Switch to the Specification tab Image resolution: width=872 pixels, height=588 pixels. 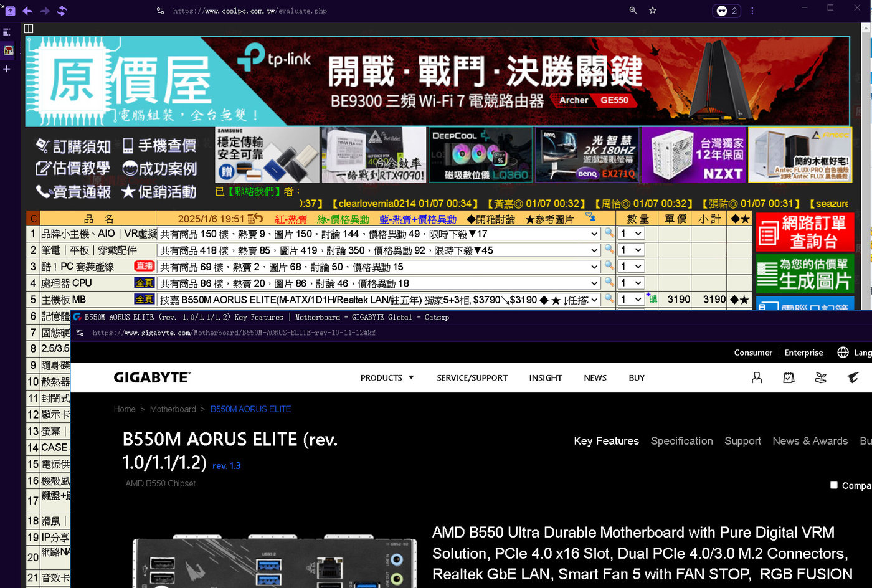(x=682, y=441)
